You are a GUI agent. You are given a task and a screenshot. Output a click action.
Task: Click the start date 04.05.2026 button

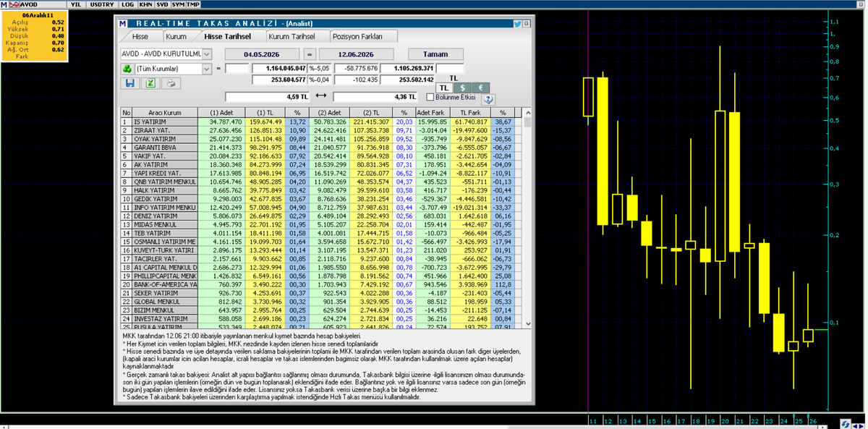[263, 54]
